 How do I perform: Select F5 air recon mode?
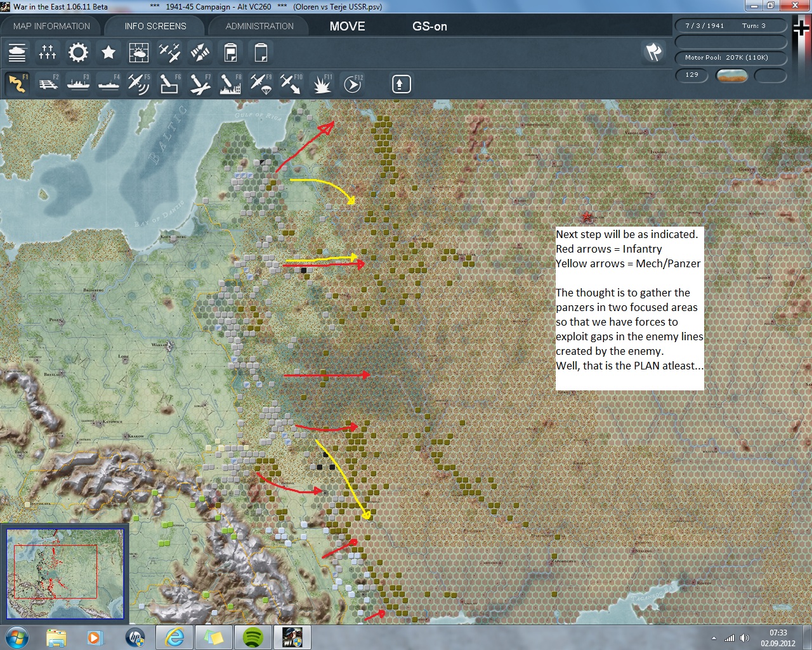click(x=139, y=84)
